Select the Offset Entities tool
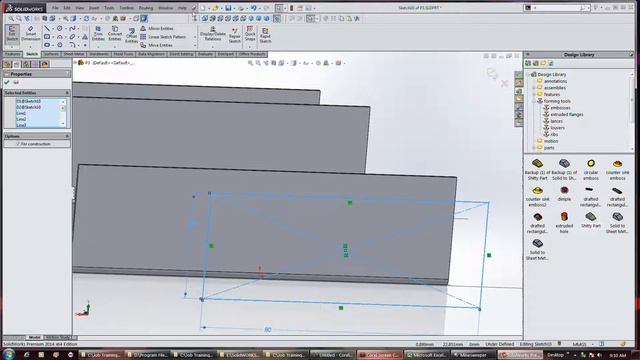This screenshot has height=360, width=640. 131,36
